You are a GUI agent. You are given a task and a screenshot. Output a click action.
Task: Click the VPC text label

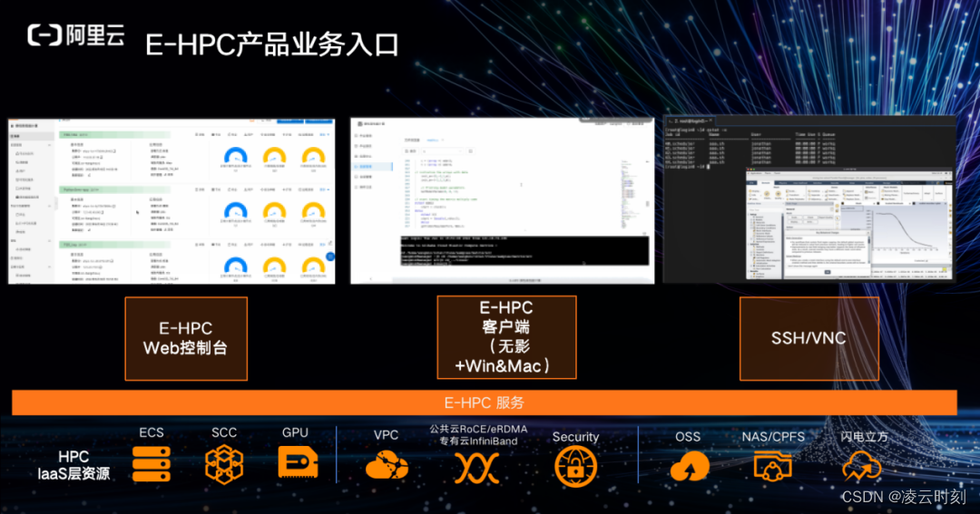pyautogui.click(x=386, y=435)
